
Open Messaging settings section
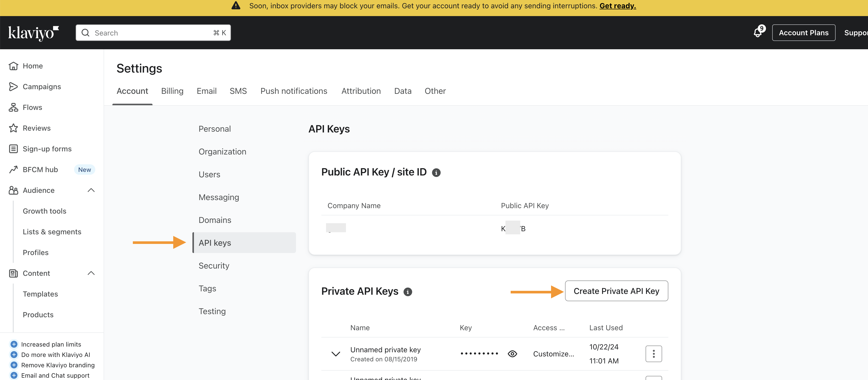219,197
